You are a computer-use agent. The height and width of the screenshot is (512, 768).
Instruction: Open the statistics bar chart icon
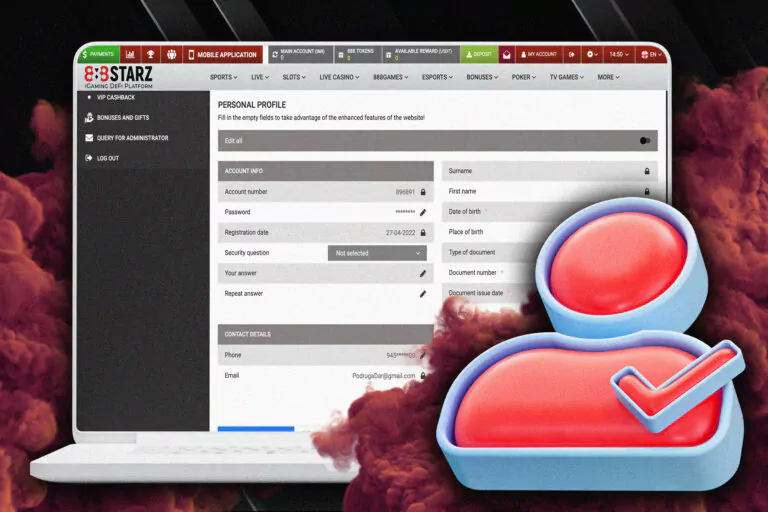point(130,54)
